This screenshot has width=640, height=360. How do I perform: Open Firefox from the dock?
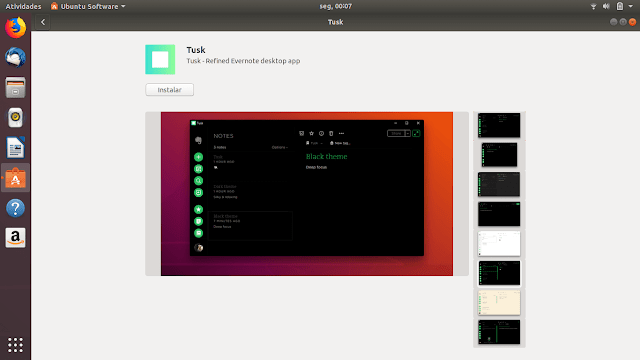click(x=16, y=28)
